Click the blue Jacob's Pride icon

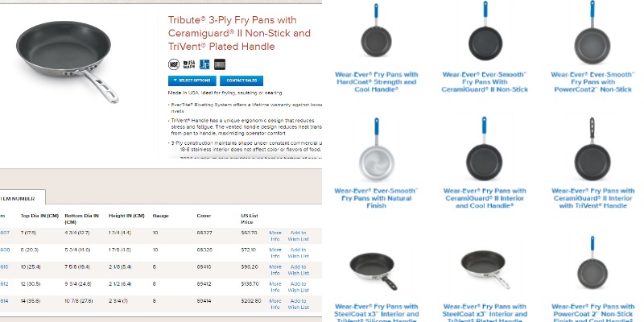(204, 64)
